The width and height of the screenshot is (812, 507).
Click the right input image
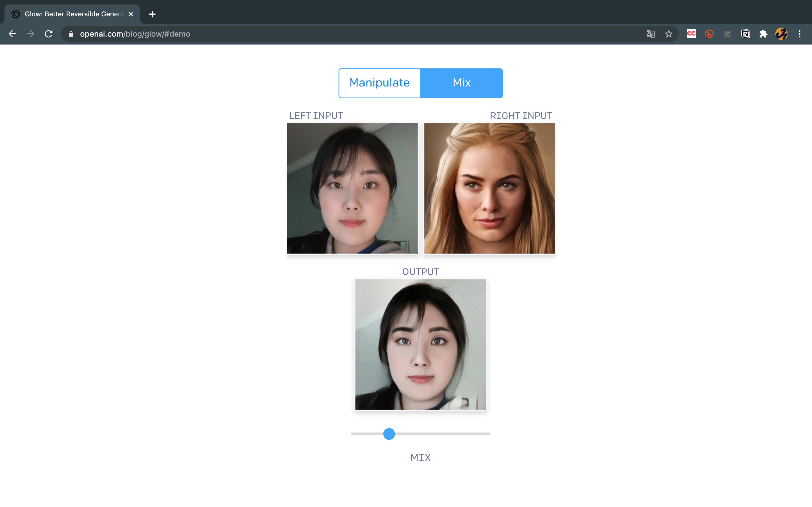point(489,188)
